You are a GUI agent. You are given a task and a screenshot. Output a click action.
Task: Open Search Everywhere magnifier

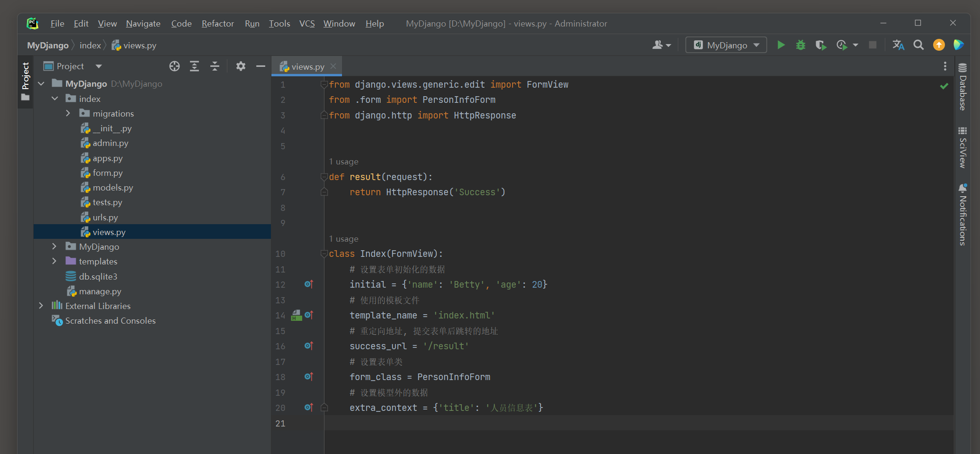pos(918,45)
